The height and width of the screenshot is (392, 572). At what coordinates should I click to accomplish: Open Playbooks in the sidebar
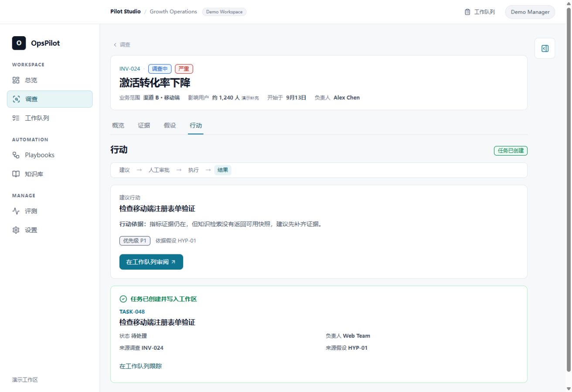[x=50, y=155]
